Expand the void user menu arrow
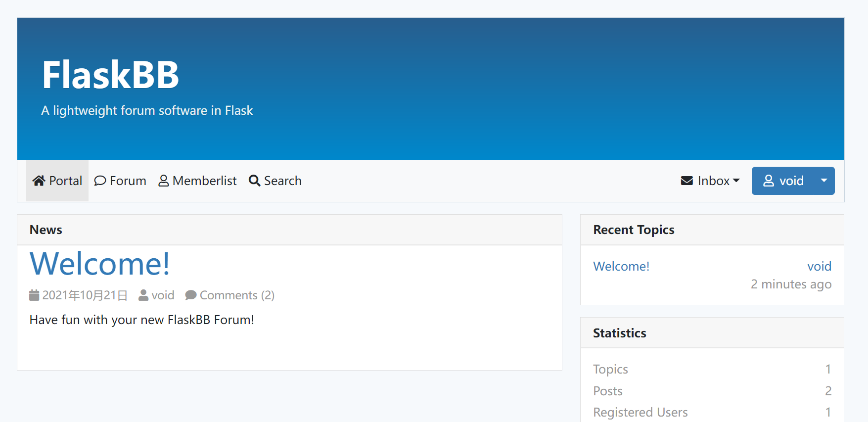This screenshot has width=868, height=422. (x=824, y=181)
